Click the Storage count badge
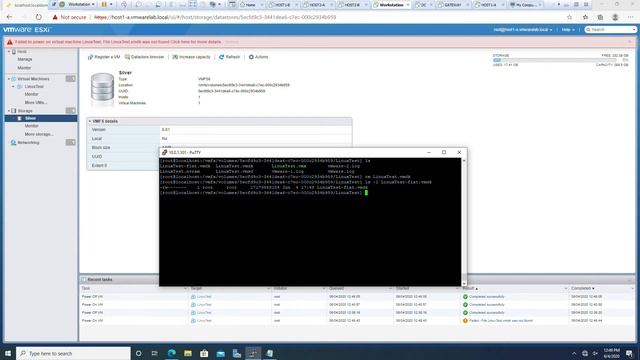Image resolution: width=640 pixels, height=360 pixels. [x=71, y=111]
